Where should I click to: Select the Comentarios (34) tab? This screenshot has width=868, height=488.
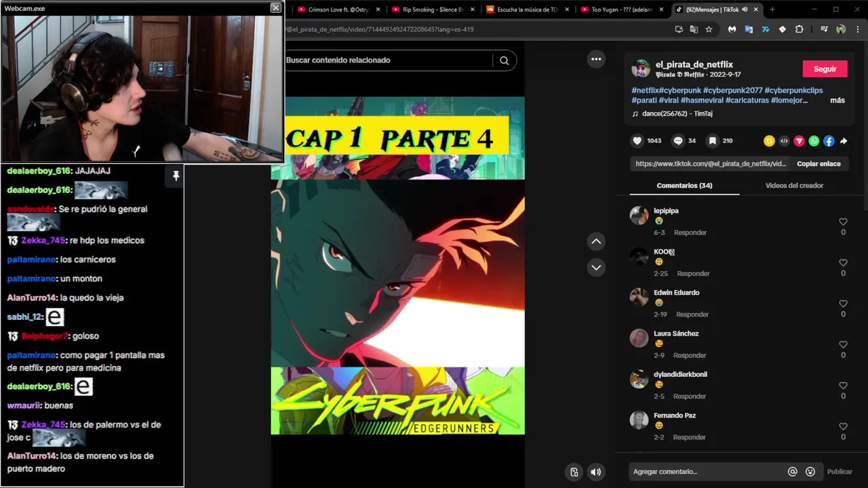[x=684, y=186]
